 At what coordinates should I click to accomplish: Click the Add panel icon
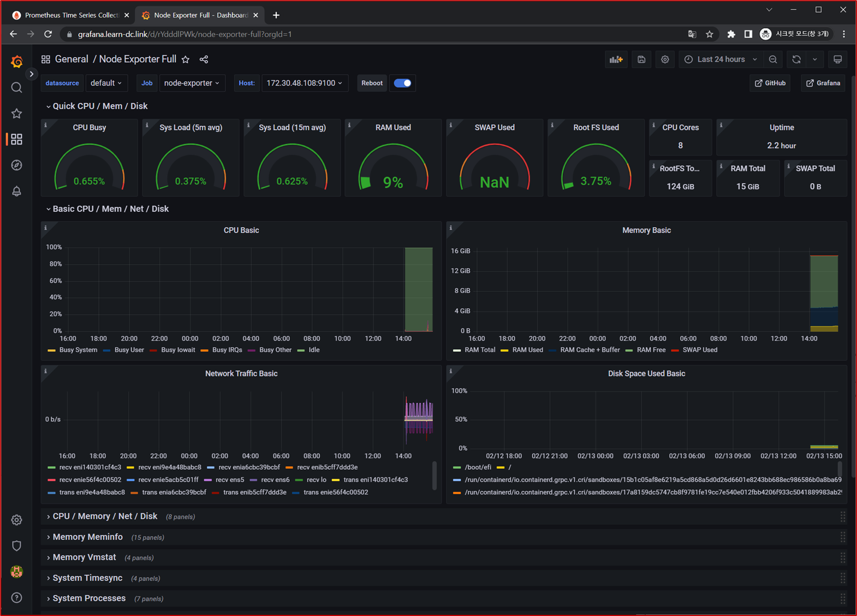pos(616,59)
